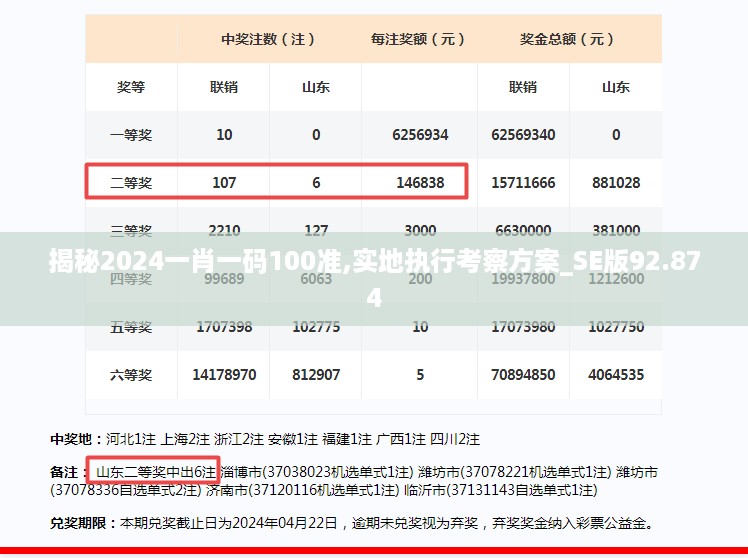The width and height of the screenshot is (748, 558).
Task: Click the 14178970 winning count cell
Action: point(224,375)
